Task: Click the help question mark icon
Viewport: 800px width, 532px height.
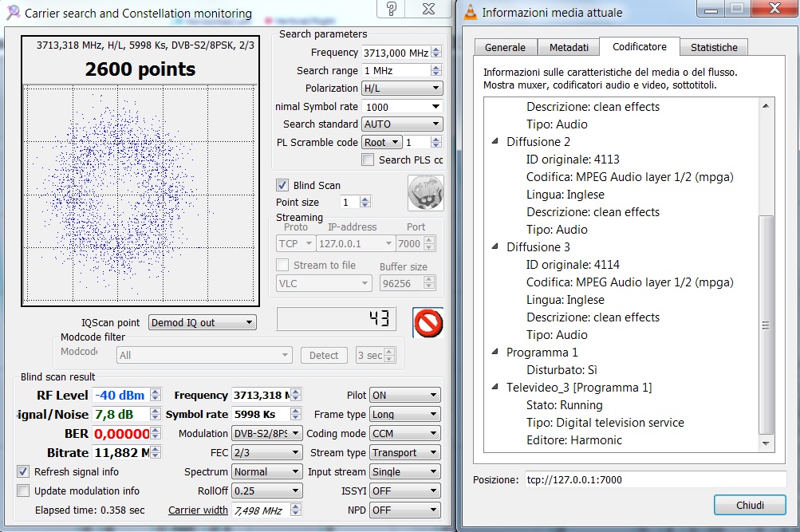Action: point(392,9)
